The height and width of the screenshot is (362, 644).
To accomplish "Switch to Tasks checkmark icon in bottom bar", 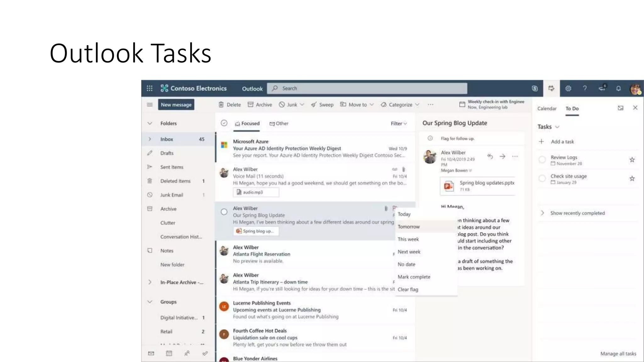I will [x=205, y=354].
